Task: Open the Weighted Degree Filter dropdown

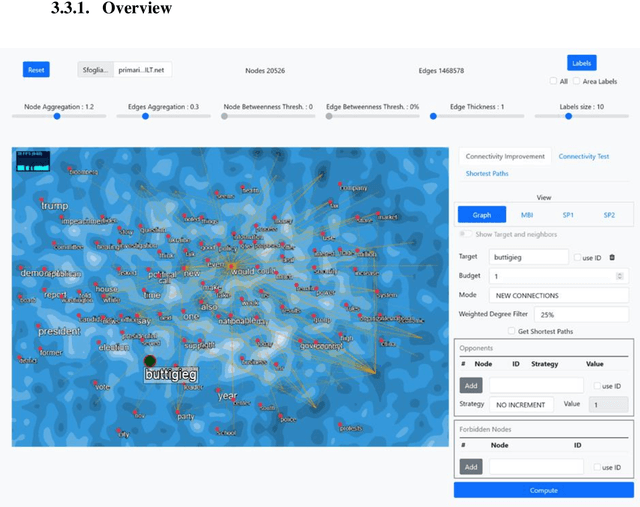Action: point(581,314)
